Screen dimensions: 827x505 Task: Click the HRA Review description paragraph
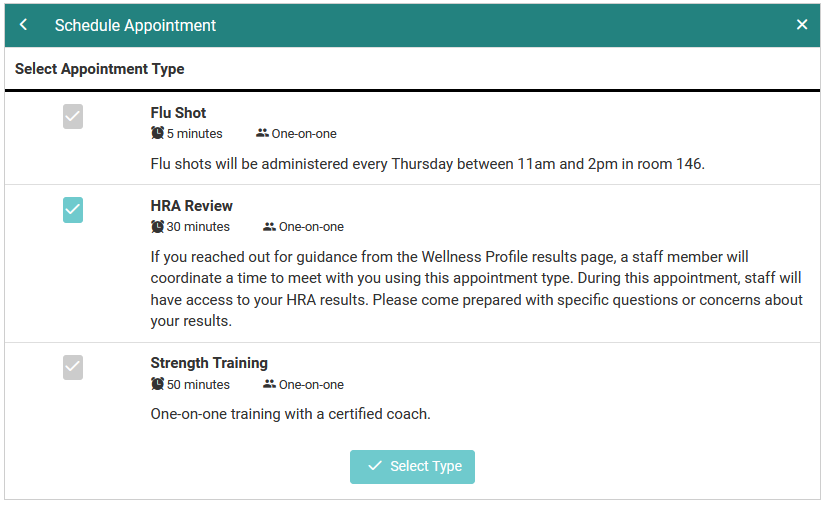click(x=476, y=289)
